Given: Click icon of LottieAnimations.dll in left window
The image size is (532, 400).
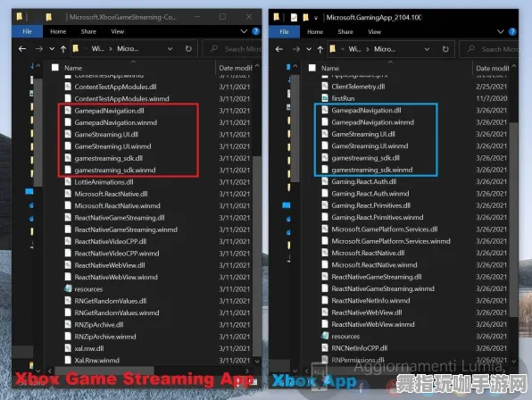Looking at the screenshot, I should point(68,182).
